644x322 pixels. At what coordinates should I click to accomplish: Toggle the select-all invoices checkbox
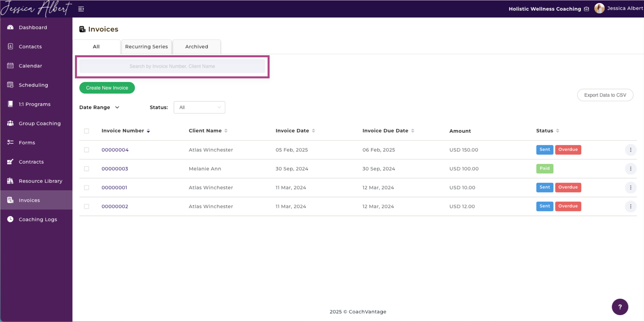coord(87,131)
